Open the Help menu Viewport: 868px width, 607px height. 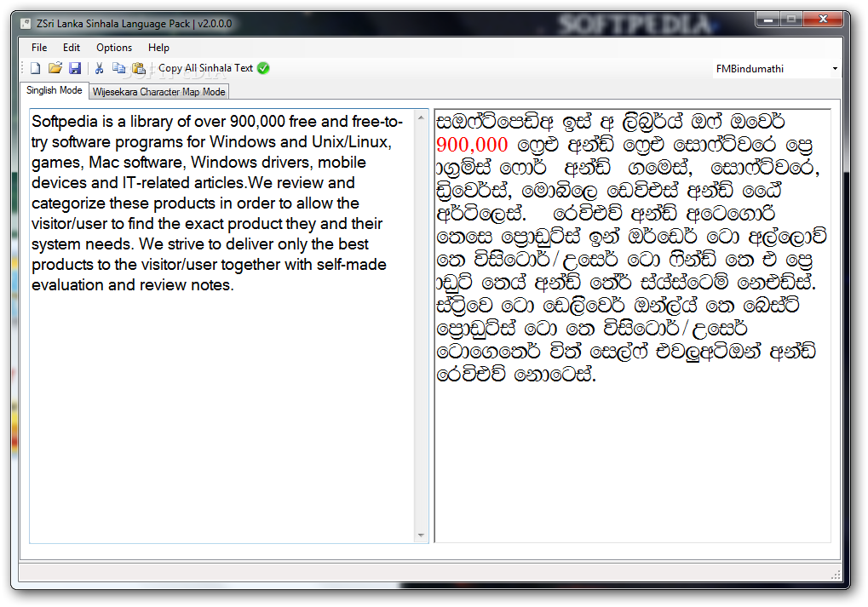(158, 48)
